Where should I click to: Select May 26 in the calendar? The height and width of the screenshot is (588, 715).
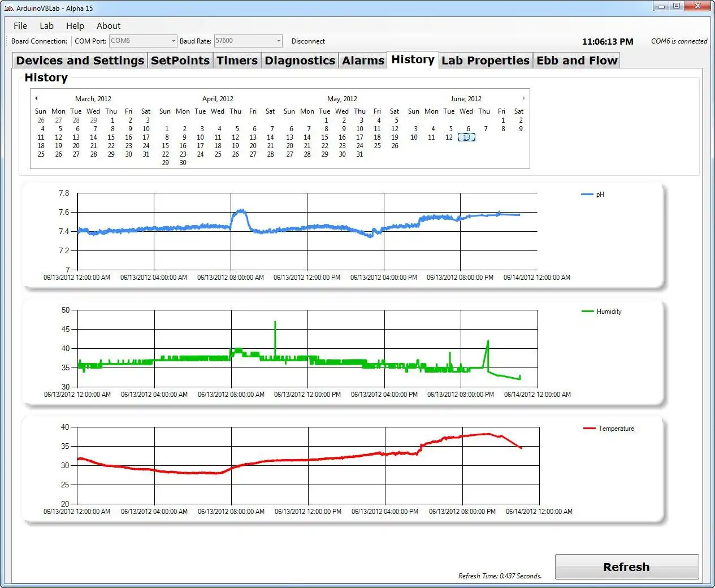coord(395,146)
